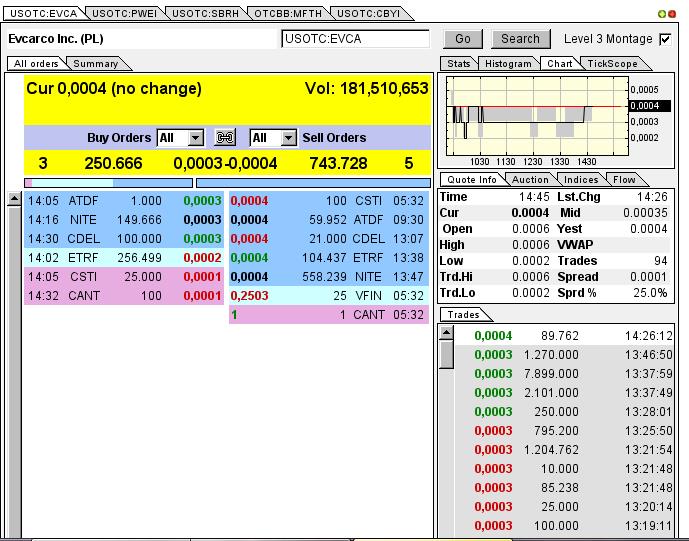Select the Chart tab
This screenshot has width=689, height=541.
[559, 64]
